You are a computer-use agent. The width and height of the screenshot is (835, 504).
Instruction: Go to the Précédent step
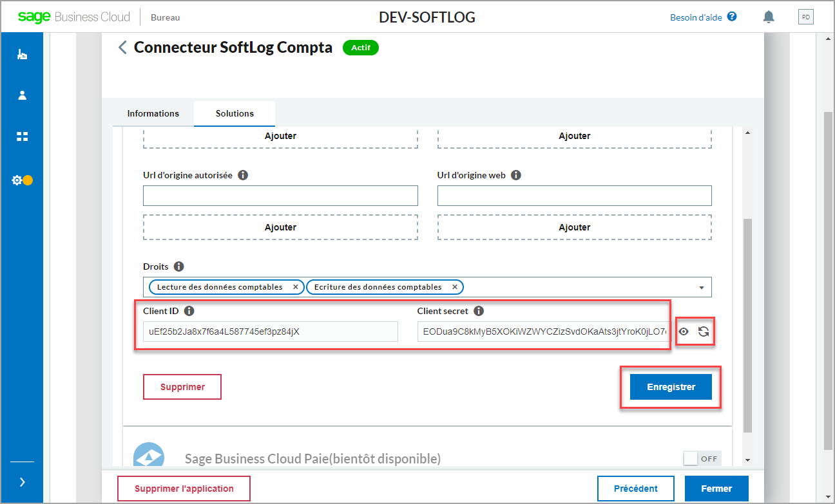pos(636,489)
